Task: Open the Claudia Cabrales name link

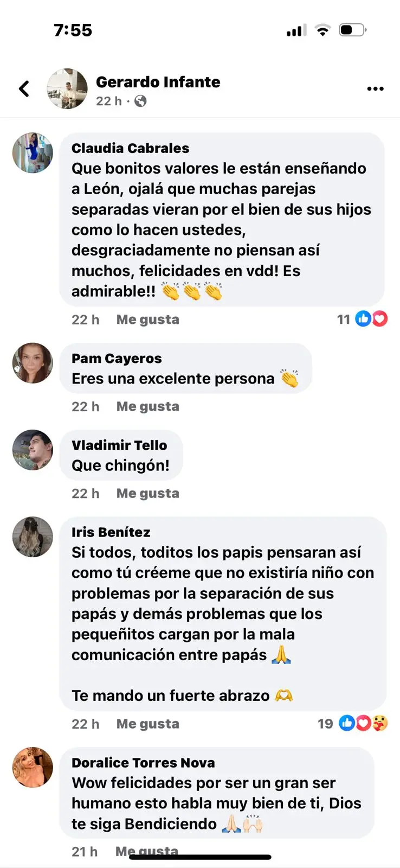Action: pyautogui.click(x=131, y=148)
